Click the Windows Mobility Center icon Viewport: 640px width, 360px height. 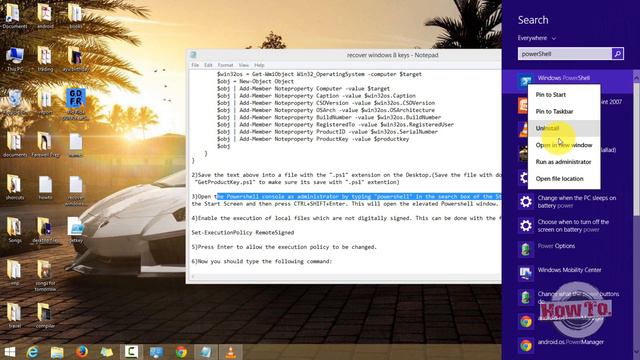526,273
